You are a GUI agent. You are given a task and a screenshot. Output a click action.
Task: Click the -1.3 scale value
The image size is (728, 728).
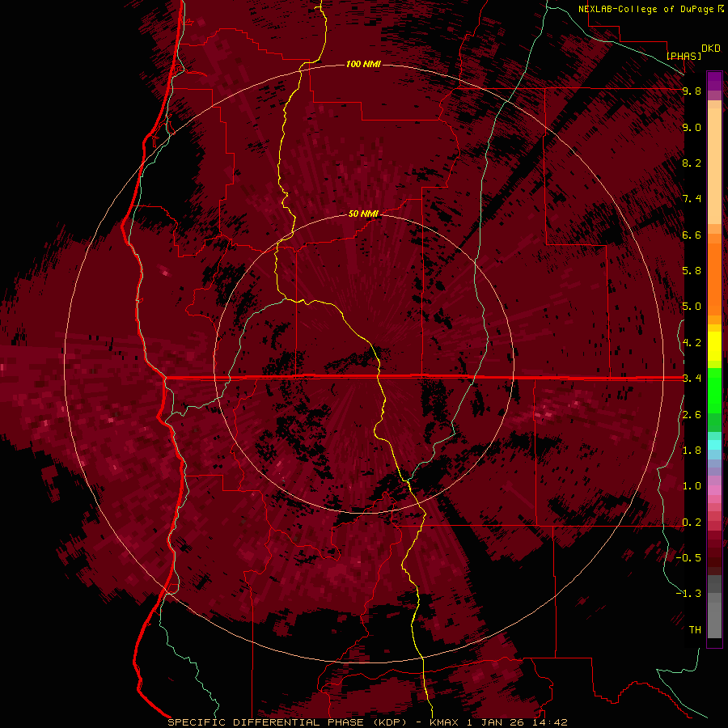[x=688, y=594]
